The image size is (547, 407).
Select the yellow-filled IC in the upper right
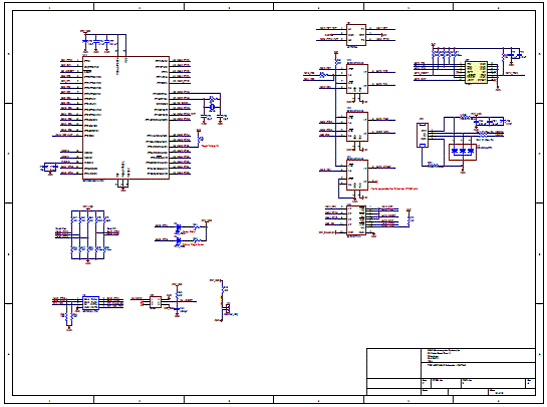[x=476, y=73]
